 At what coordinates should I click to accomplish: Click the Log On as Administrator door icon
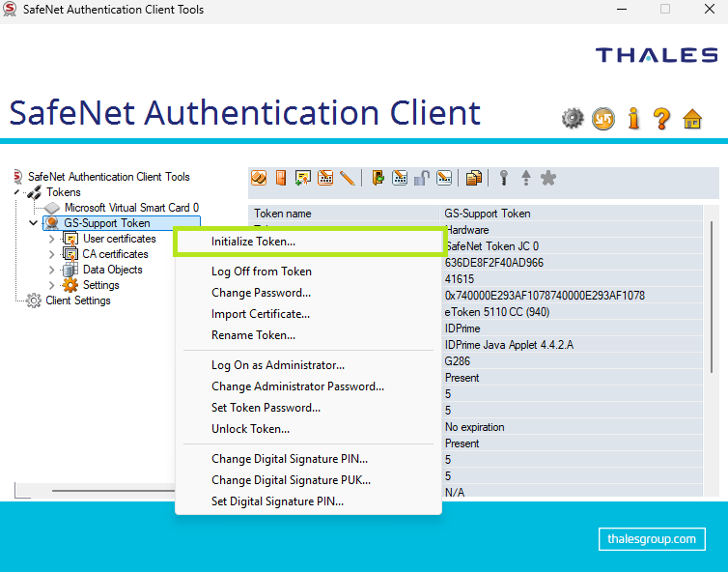pos(378,178)
